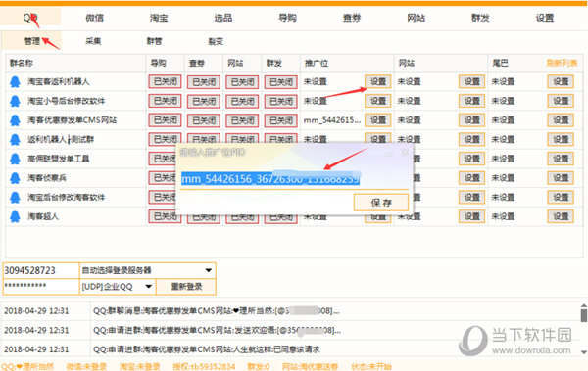Select the 采集 sub-tab
Viewport: 588px width, 371px height.
point(93,41)
